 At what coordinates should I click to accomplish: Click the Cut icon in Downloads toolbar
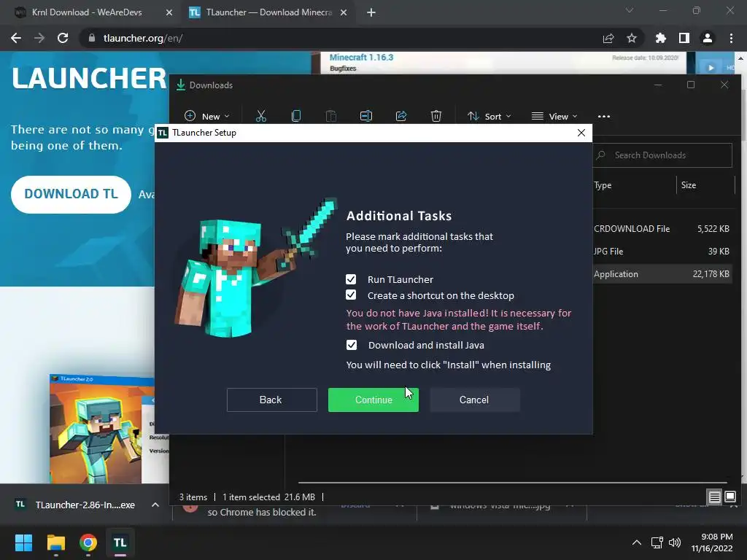click(261, 116)
